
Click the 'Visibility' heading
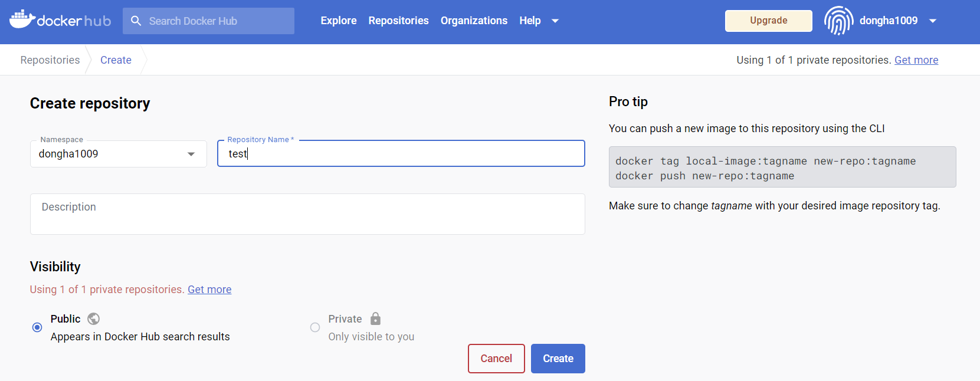[55, 267]
